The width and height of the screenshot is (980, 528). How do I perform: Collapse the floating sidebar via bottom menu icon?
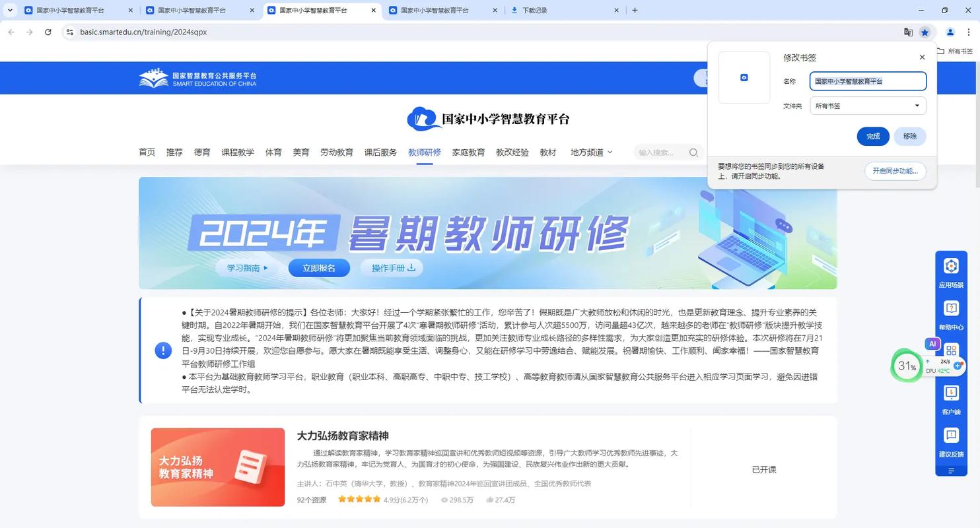click(x=951, y=471)
